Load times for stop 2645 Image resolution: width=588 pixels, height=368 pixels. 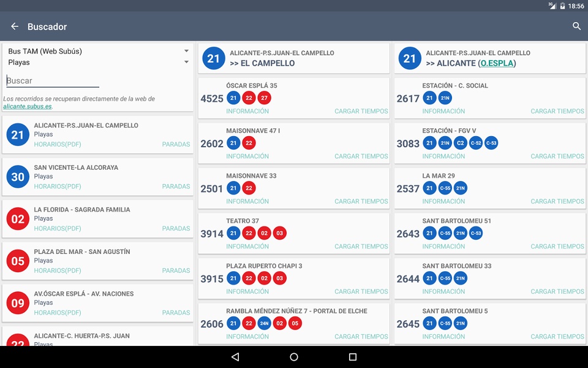click(557, 337)
